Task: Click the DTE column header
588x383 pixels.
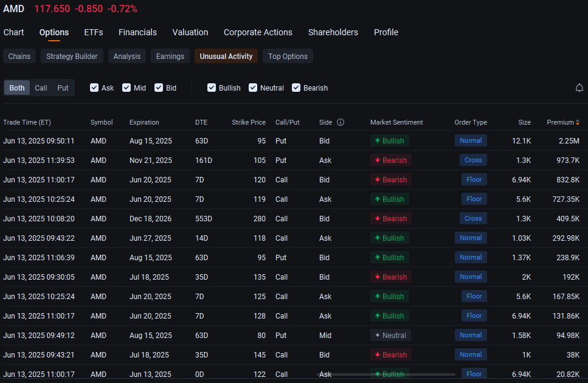Action: 201,122
